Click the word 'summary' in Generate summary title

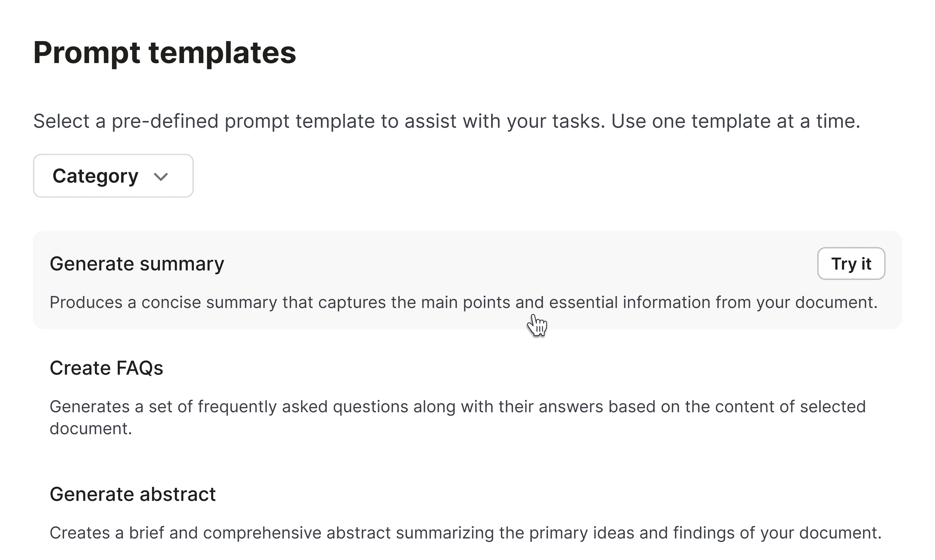coord(182,264)
